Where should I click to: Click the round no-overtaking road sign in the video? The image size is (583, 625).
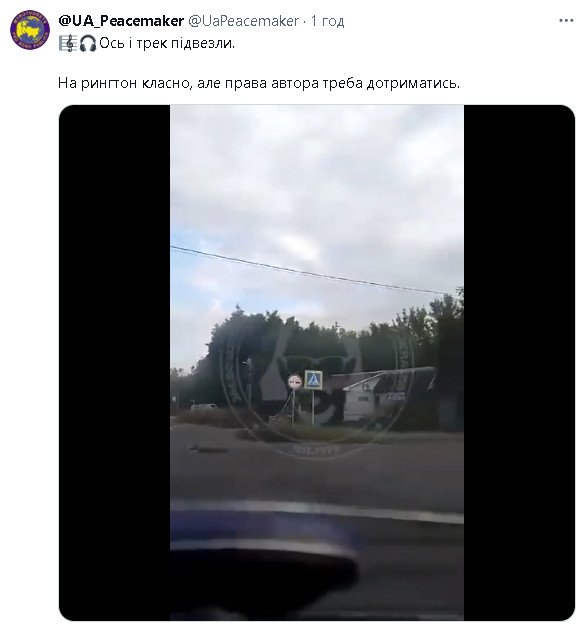pos(295,382)
